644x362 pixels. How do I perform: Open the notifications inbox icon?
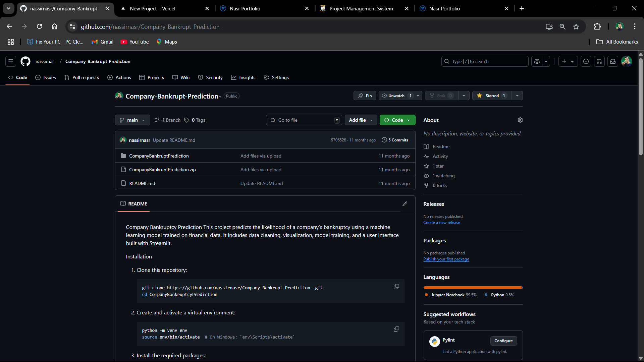(613, 61)
